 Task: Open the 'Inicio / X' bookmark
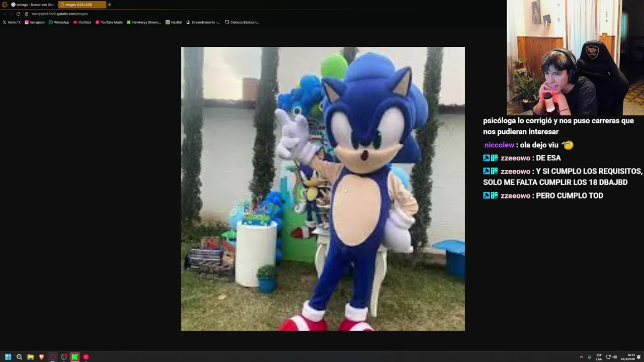(x=12, y=22)
